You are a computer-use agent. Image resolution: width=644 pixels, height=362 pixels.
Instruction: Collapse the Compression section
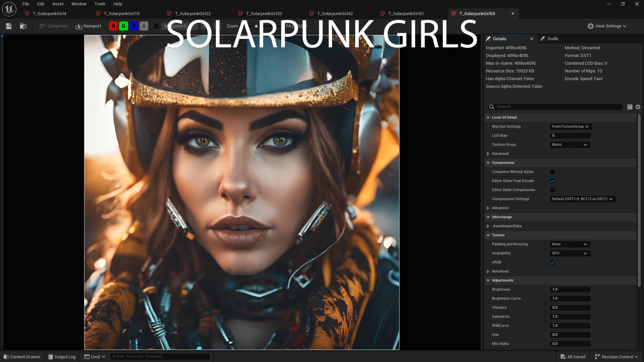coord(488,163)
